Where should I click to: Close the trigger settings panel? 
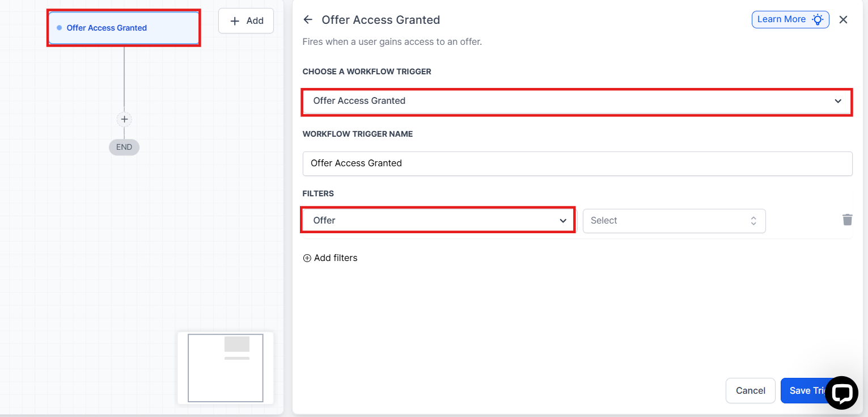(843, 20)
